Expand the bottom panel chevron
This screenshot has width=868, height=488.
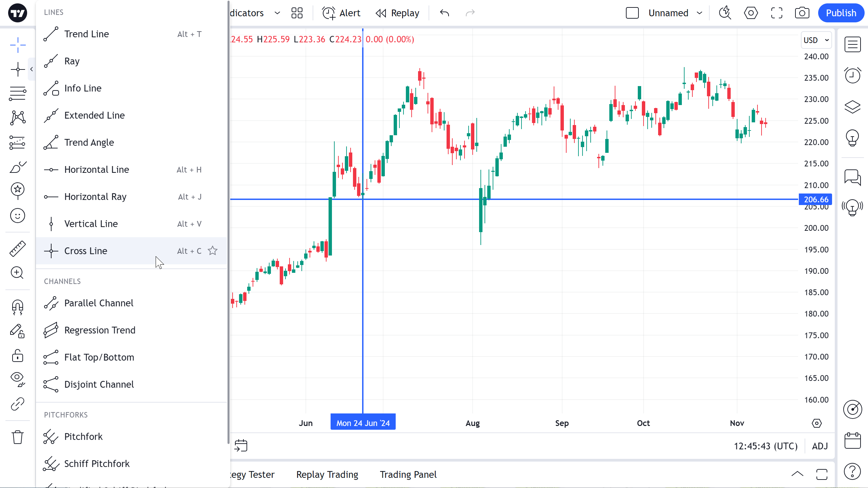(797, 474)
